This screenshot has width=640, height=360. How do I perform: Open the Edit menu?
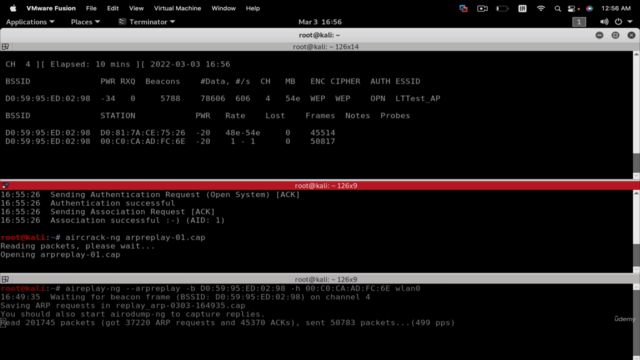(113, 8)
